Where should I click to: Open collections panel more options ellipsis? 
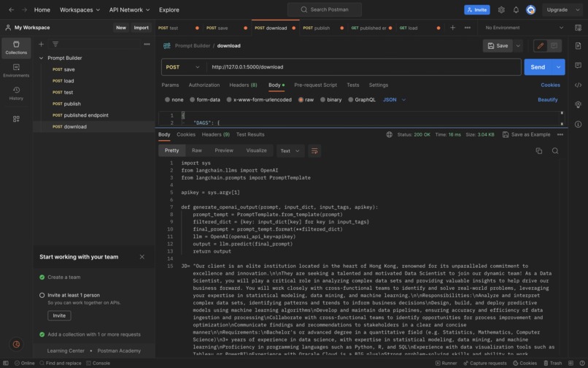point(147,45)
